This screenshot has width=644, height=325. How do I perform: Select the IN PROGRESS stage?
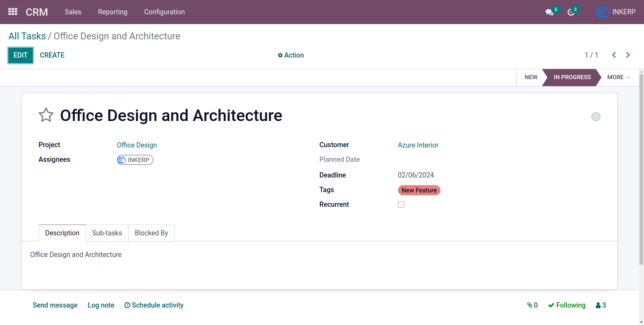(572, 77)
